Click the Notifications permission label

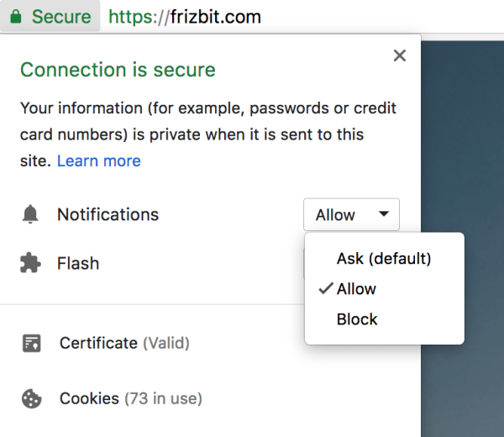click(x=108, y=215)
